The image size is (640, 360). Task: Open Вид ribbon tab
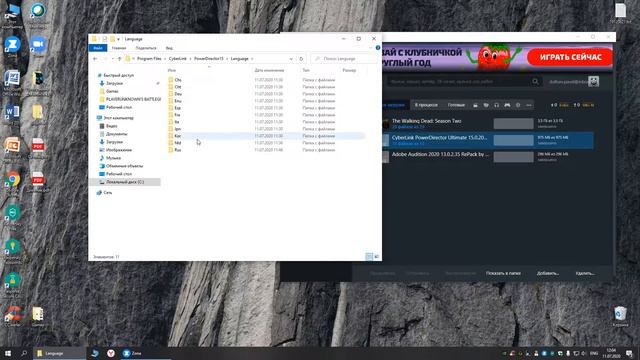click(169, 48)
